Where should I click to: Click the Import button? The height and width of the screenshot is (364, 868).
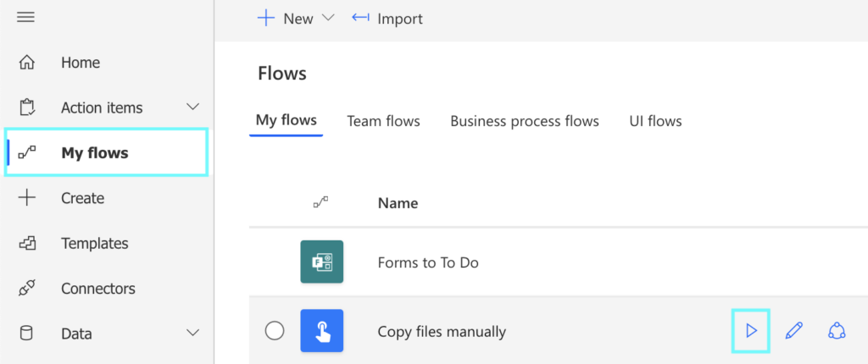pyautogui.click(x=387, y=19)
